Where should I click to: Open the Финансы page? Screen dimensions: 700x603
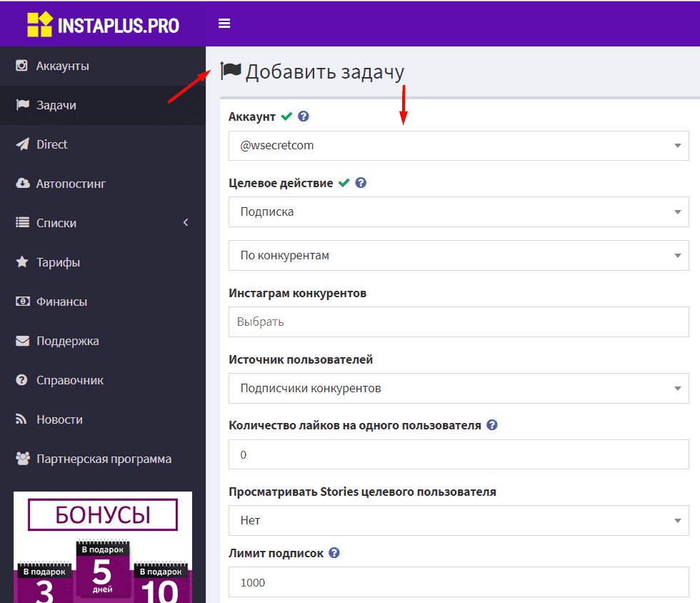pyautogui.click(x=103, y=301)
